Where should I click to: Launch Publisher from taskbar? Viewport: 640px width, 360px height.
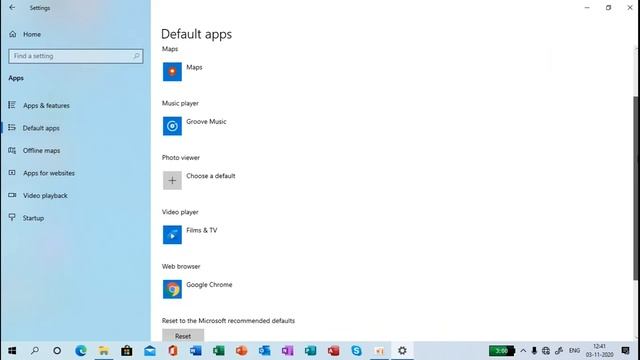coord(310,351)
